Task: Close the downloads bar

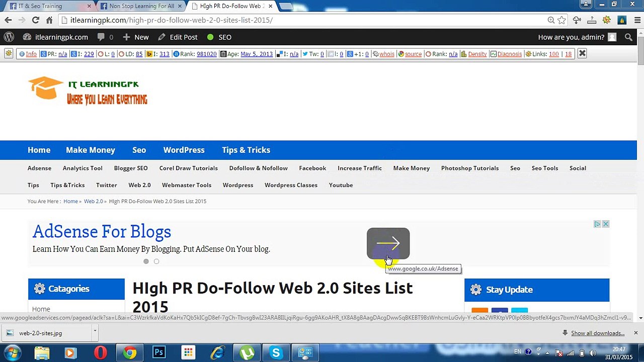Action: (635, 333)
